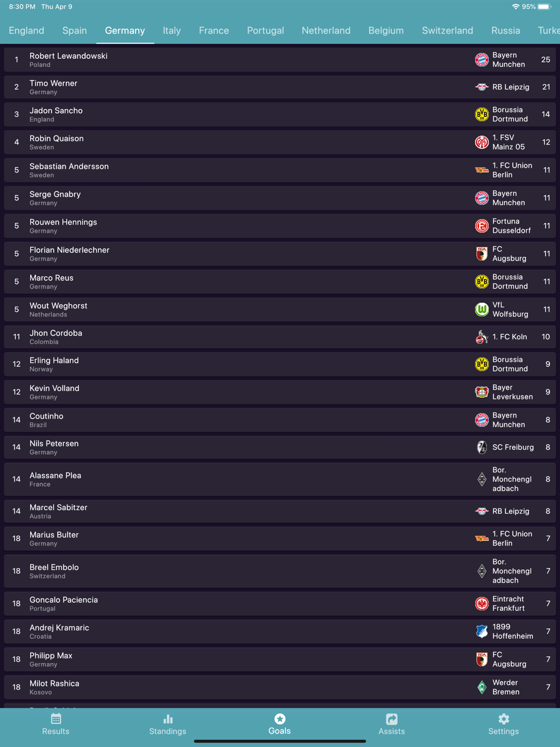Tap the Assists share icon
This screenshot has width=560, height=747.
(x=392, y=718)
